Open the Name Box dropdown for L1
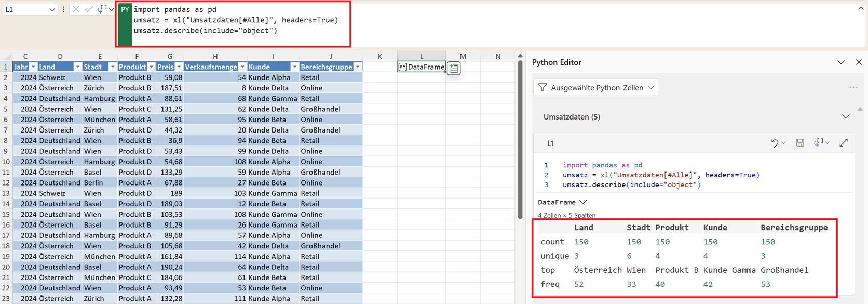This screenshot has height=304, width=868. 52,9
